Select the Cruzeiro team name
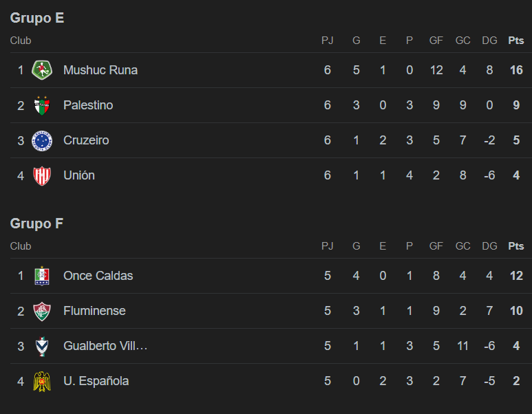The image size is (532, 414). point(86,140)
